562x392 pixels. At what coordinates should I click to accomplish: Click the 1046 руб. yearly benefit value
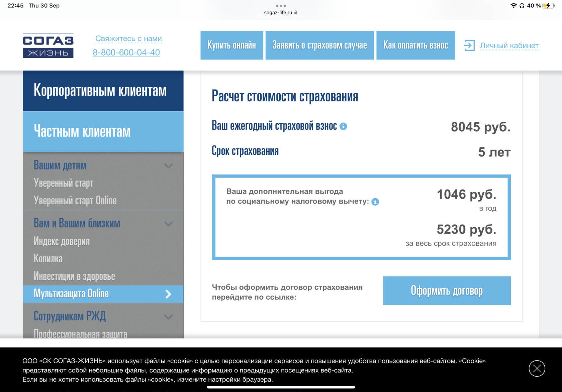click(467, 194)
